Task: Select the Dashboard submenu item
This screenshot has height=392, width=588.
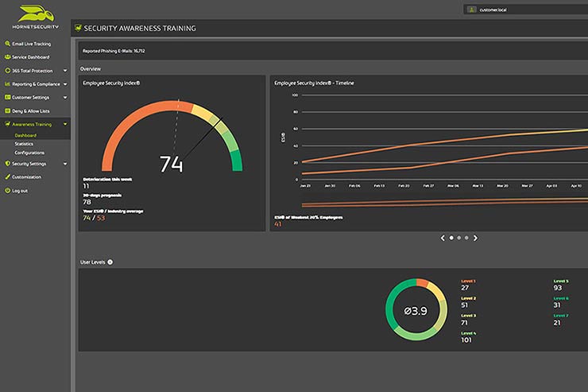Action: 25,135
